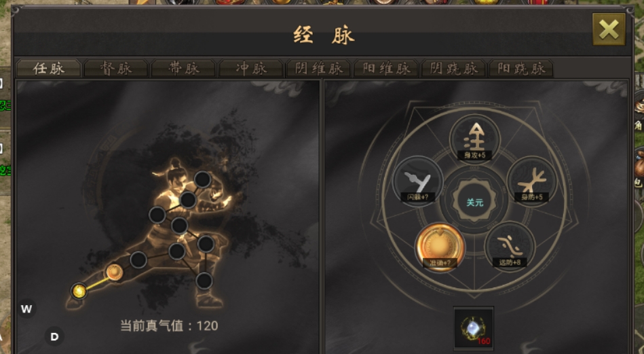
Task: Select the 远防+8 rune icon
Action: [x=510, y=246]
